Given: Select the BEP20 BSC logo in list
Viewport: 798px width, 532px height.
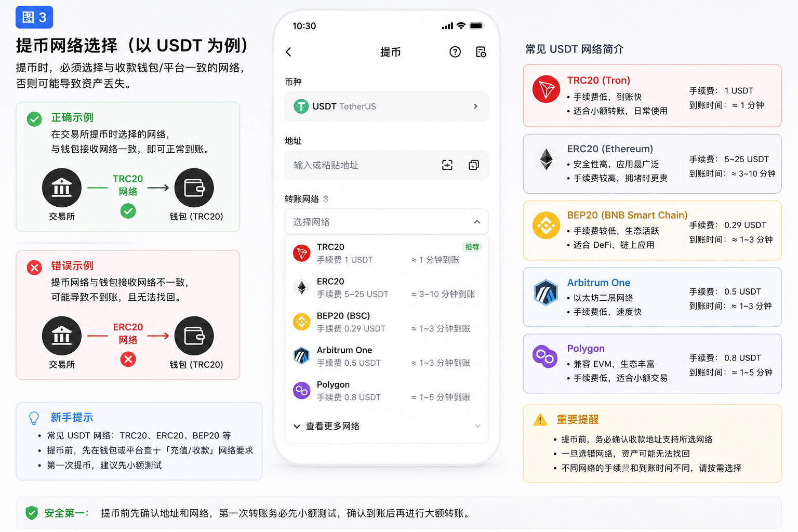Looking at the screenshot, I should tap(301, 322).
